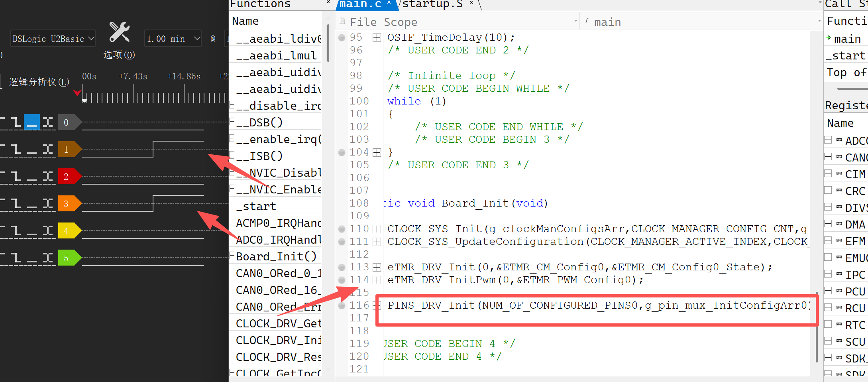Toggle breakpoint on line 95
This screenshot has width=868, height=382.
pos(342,38)
